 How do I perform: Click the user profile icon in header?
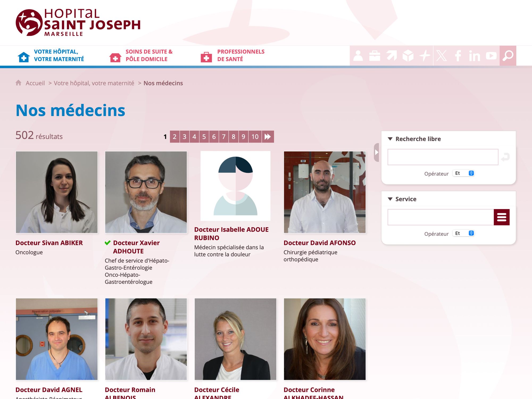click(x=358, y=56)
